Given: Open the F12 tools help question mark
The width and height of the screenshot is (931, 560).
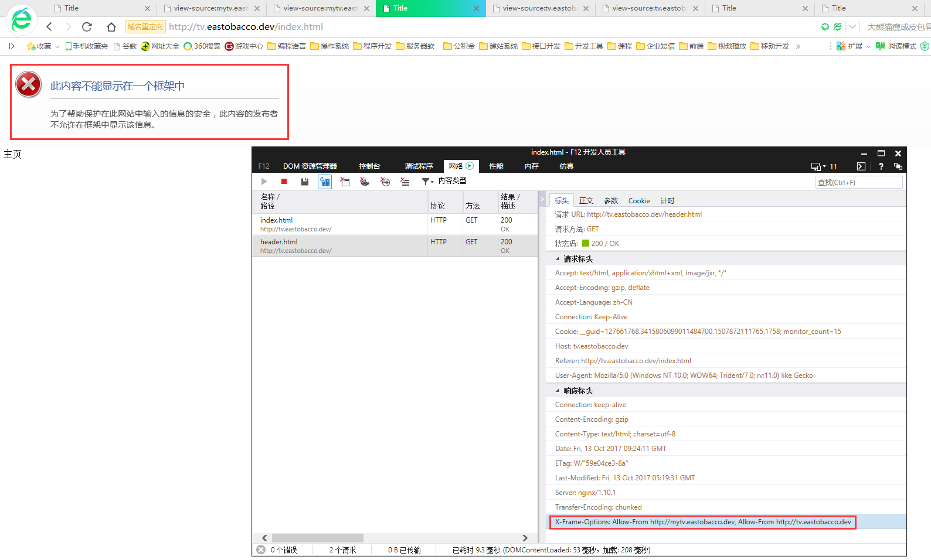Looking at the screenshot, I should click(881, 166).
